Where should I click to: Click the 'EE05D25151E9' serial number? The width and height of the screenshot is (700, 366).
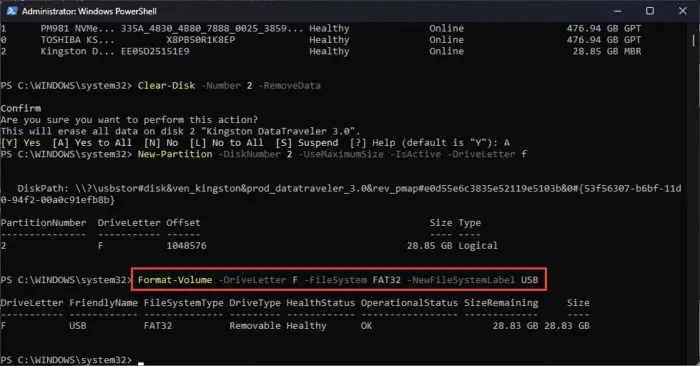[x=155, y=51]
